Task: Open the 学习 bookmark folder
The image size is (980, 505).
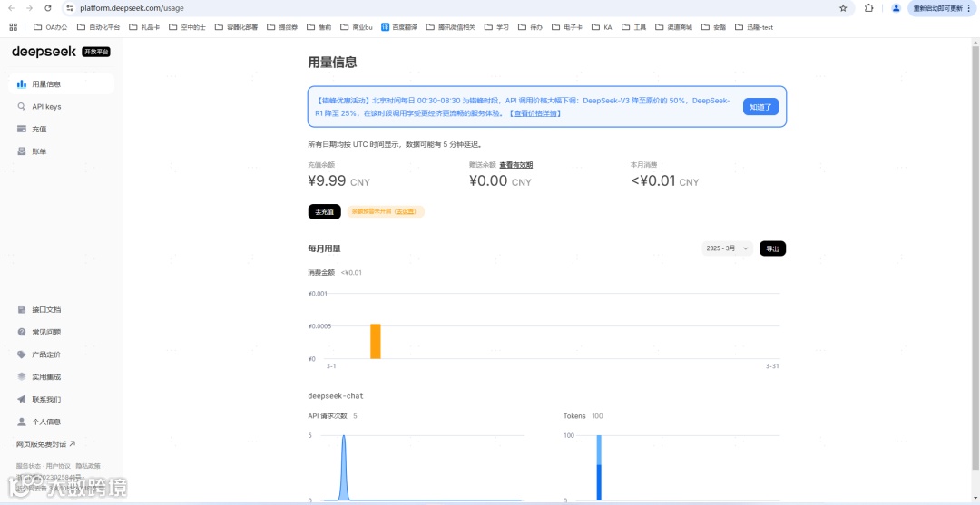Action: (497, 27)
